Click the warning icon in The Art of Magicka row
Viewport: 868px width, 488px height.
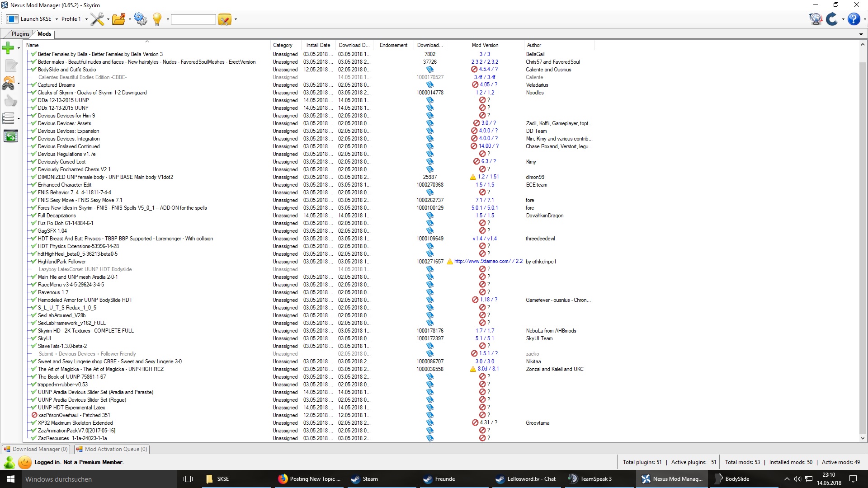point(473,369)
